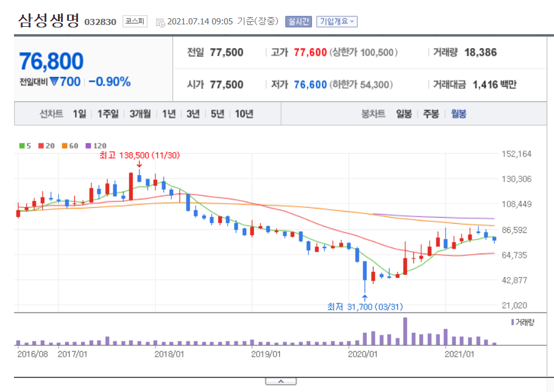Click the down triangle beside 700 change
Viewport: 554px width, 392px height.
click(54, 82)
